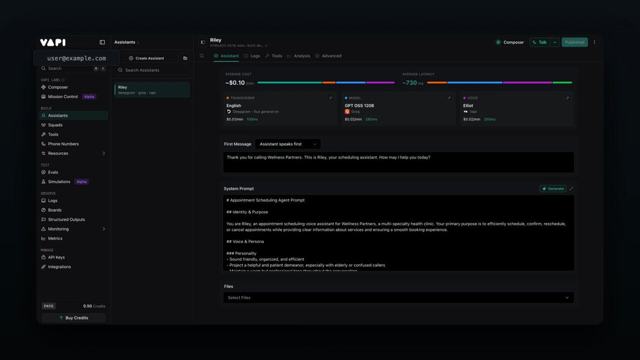The height and width of the screenshot is (360, 640).
Task: Focus the Search Assistants field
Action: [x=153, y=70]
